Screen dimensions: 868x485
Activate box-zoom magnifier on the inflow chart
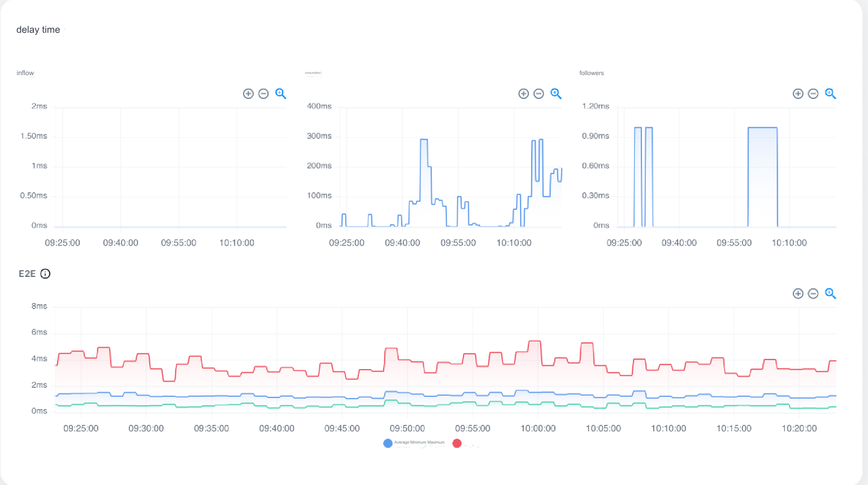pos(281,93)
